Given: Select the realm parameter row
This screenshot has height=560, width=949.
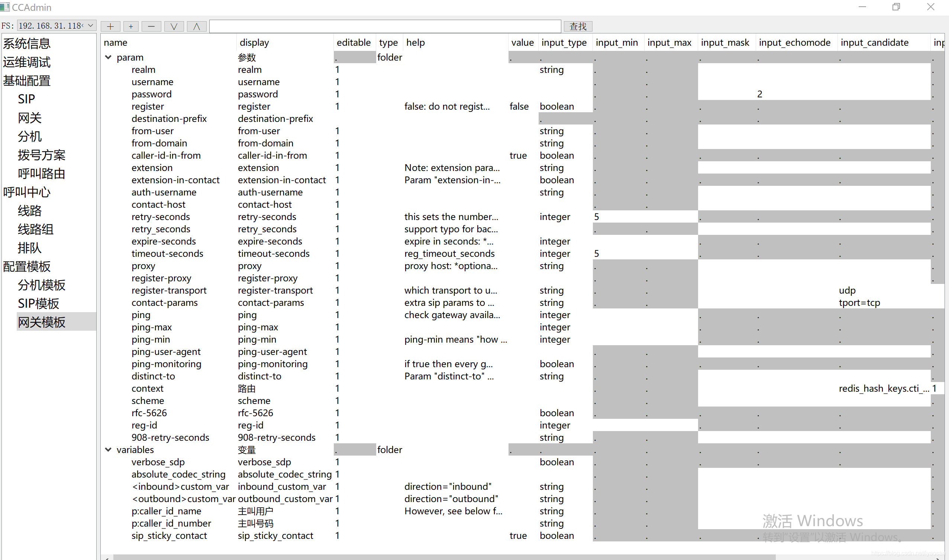Looking at the screenshot, I should pyautogui.click(x=143, y=70).
